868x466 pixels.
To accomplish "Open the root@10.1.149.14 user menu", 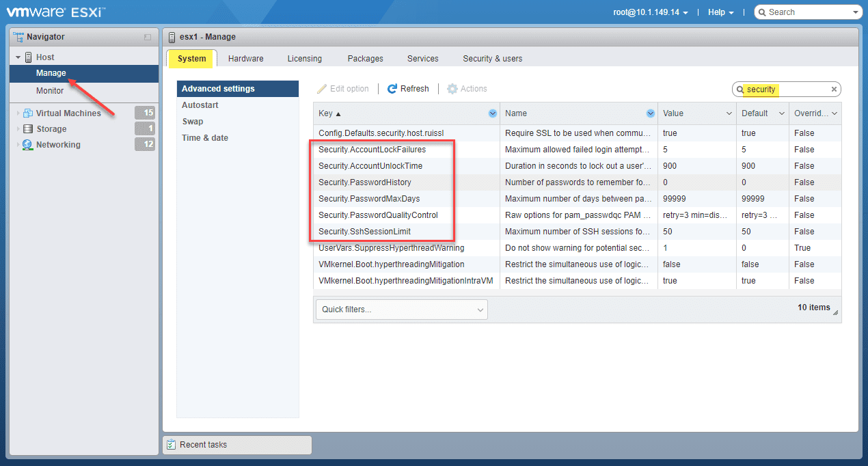I will (x=650, y=12).
